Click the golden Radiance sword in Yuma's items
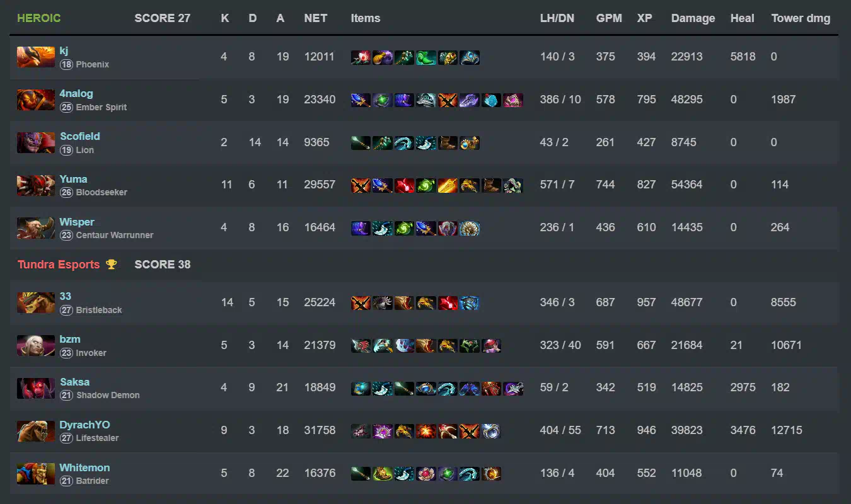The height and width of the screenshot is (504, 851). (448, 185)
